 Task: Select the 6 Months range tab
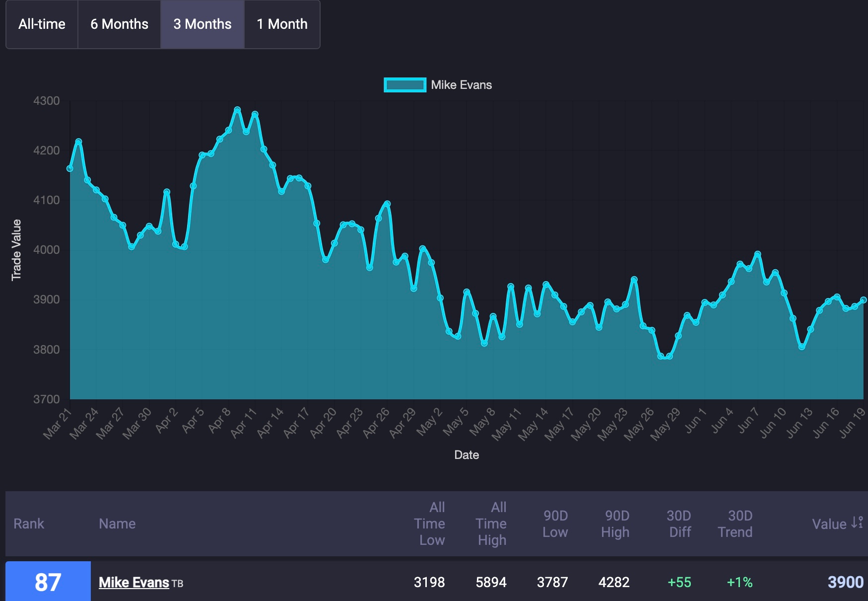[x=119, y=24]
